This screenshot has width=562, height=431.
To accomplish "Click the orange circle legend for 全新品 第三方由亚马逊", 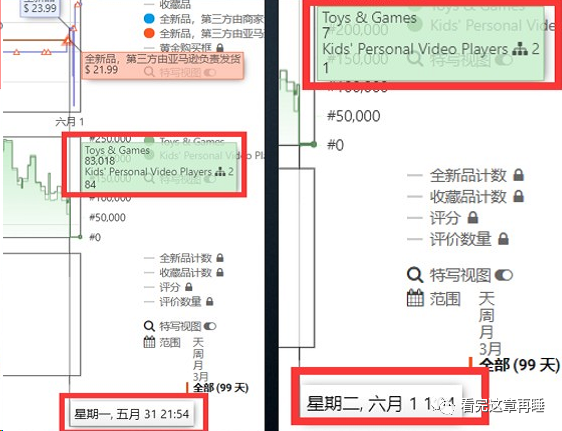I will 149,33.
